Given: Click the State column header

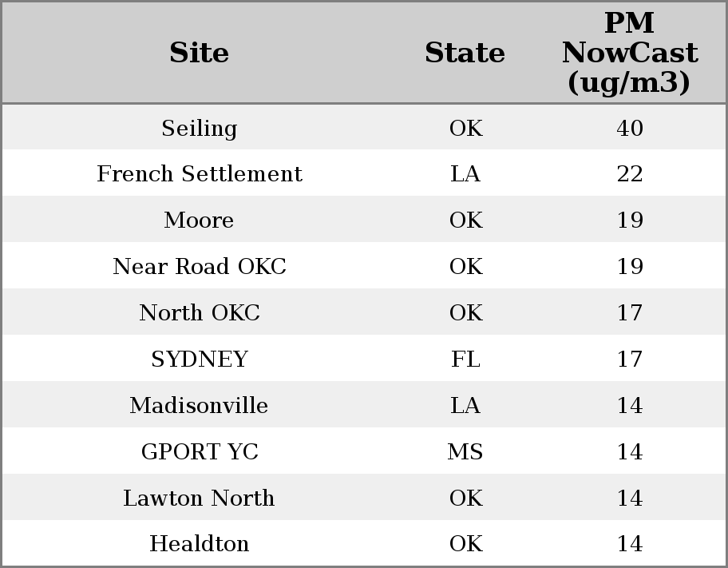Looking at the screenshot, I should (x=465, y=54).
